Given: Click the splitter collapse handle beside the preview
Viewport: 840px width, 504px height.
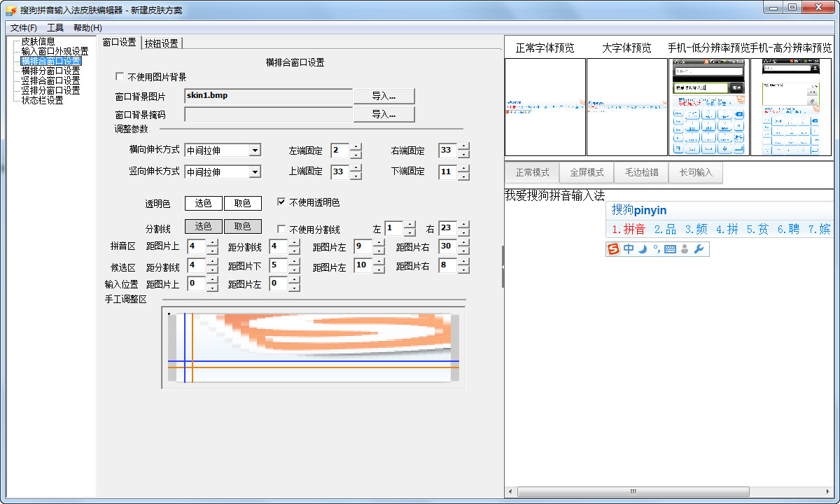Looking at the screenshot, I should click(503, 267).
